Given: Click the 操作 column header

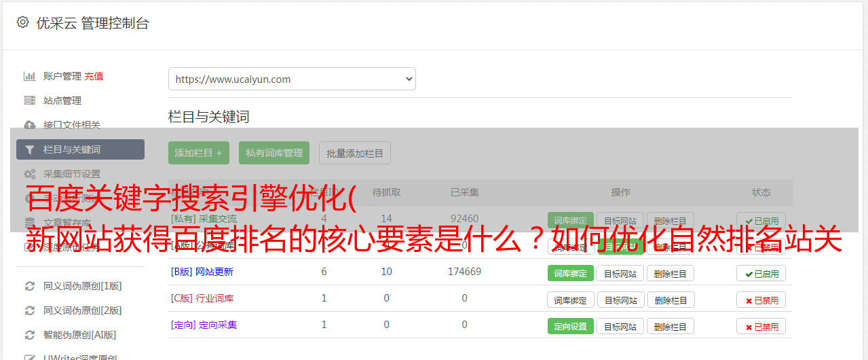Looking at the screenshot, I should 620,192.
